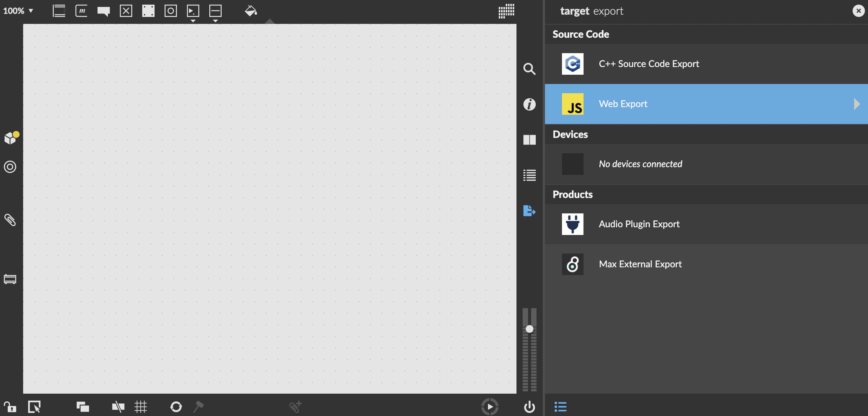868x416 pixels.
Task: Toggle audio power button on
Action: coord(529,407)
